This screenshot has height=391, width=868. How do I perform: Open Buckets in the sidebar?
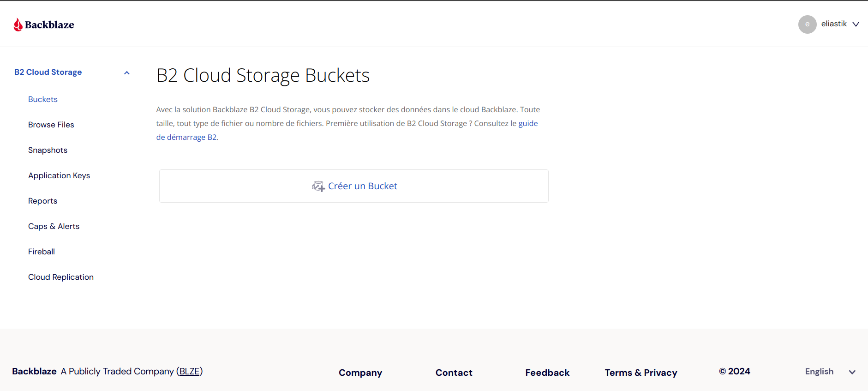pyautogui.click(x=43, y=99)
